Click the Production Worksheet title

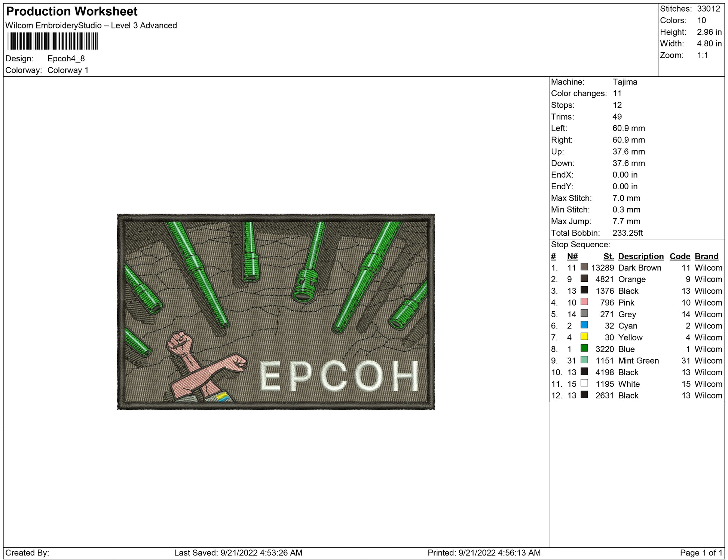(72, 11)
